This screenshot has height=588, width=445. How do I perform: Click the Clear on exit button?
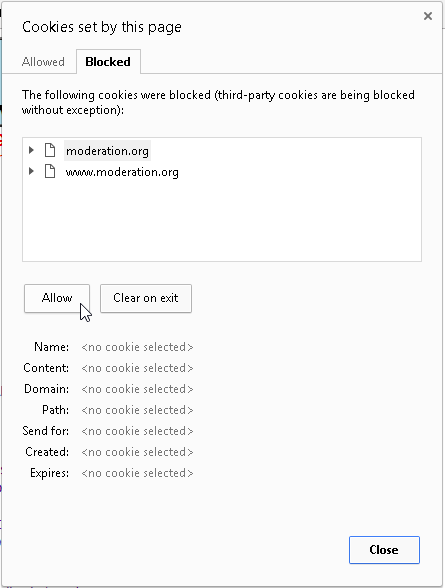[146, 298]
